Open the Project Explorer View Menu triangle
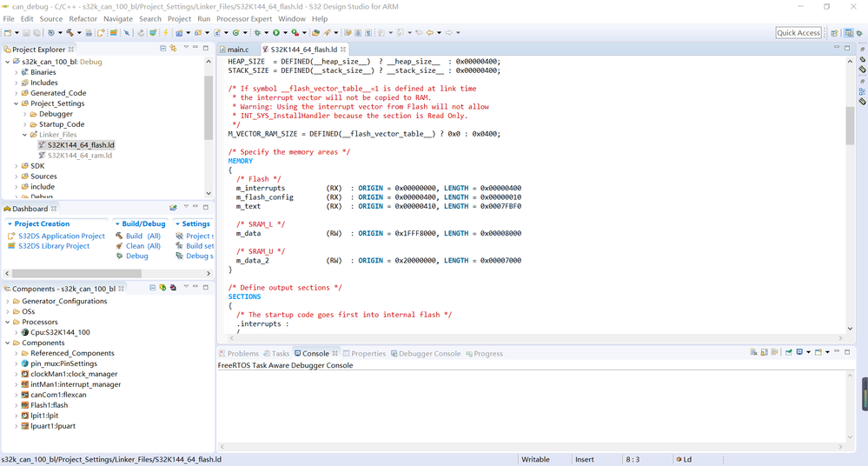Viewport: 868px width, 466px height. pos(186,48)
